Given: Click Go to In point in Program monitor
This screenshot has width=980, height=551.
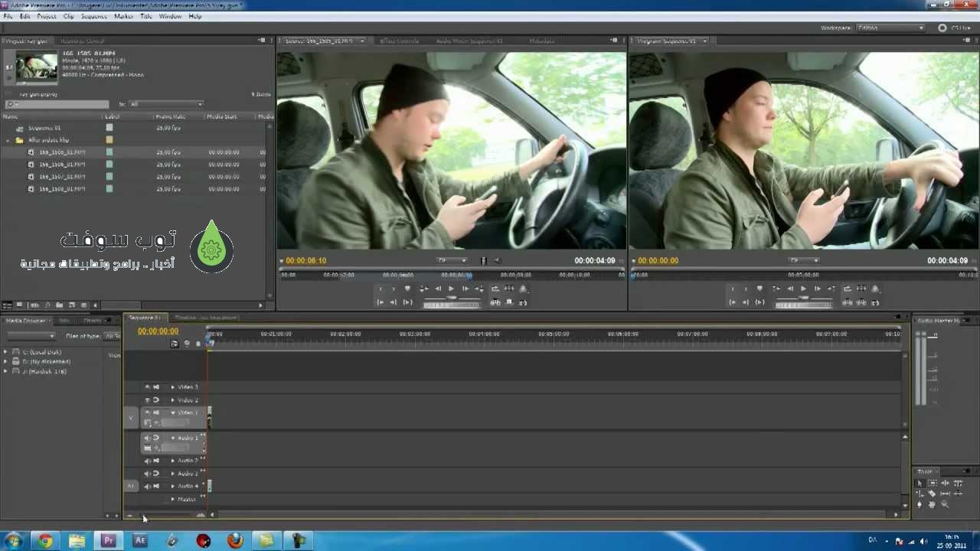Looking at the screenshot, I should [x=733, y=302].
